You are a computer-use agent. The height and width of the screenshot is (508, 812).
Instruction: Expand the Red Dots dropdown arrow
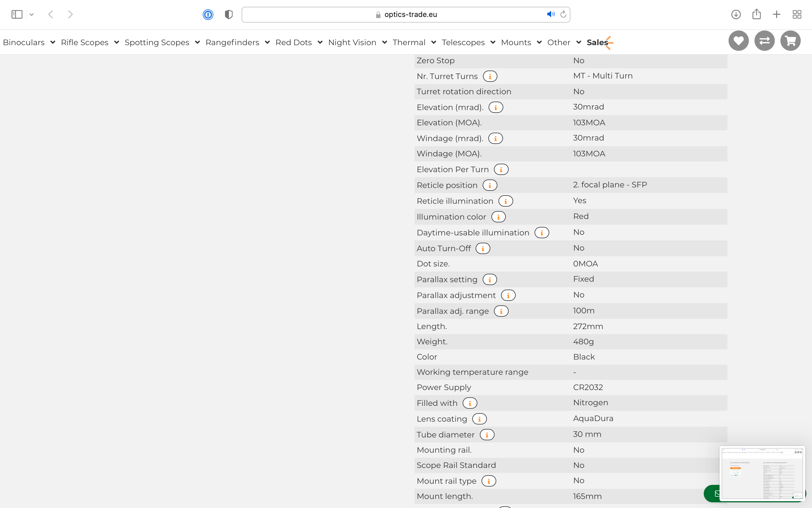pos(320,42)
